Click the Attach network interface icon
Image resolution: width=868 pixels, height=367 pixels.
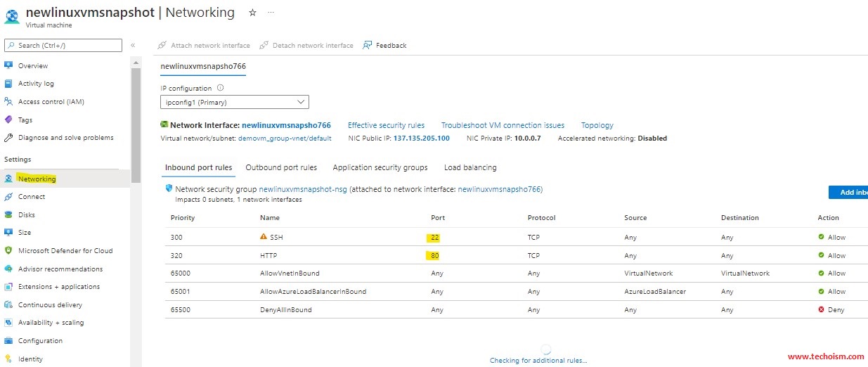tap(162, 45)
